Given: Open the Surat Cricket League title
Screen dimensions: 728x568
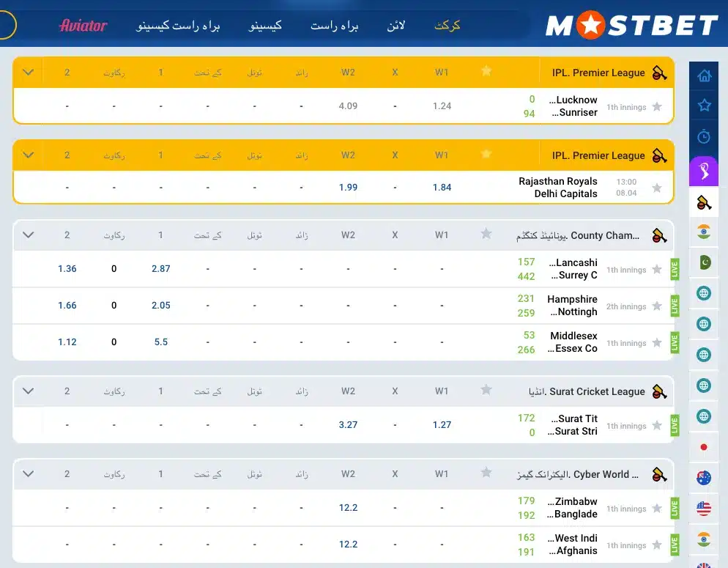Looking at the screenshot, I should (x=587, y=391).
